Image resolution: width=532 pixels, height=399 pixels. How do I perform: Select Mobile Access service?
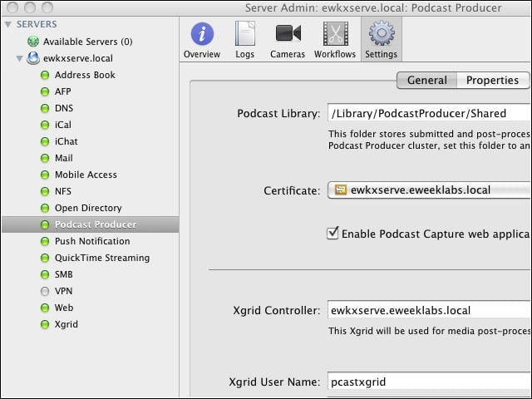pyautogui.click(x=86, y=175)
